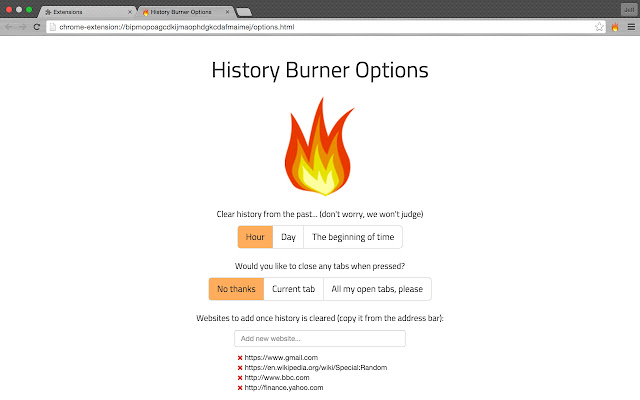
Task: Click the browser back arrow
Action: 9,27
